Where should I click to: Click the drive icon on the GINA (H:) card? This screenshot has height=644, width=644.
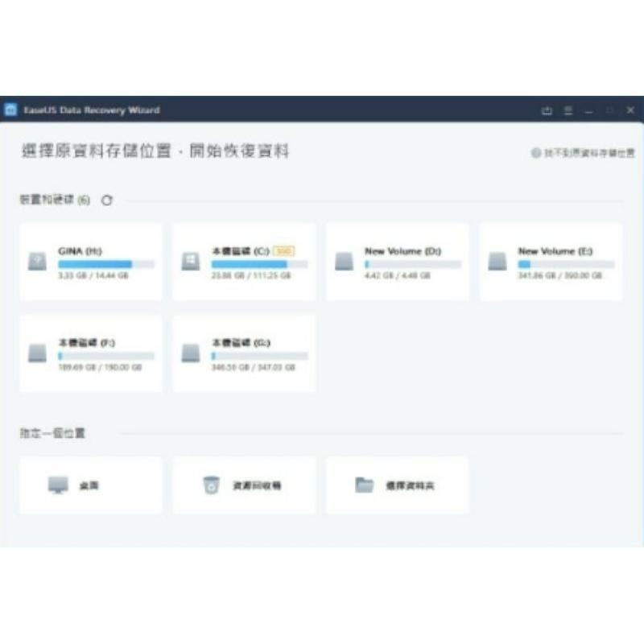click(x=38, y=259)
